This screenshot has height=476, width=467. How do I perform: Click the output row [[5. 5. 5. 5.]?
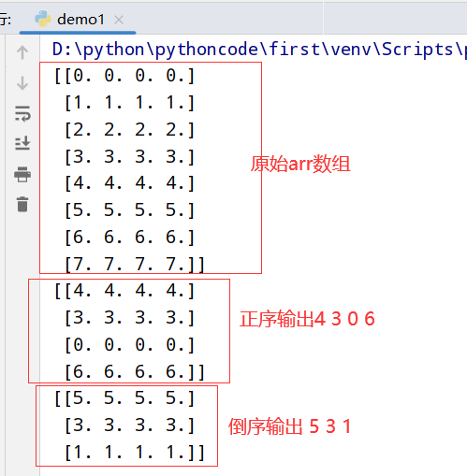pyautogui.click(x=124, y=398)
